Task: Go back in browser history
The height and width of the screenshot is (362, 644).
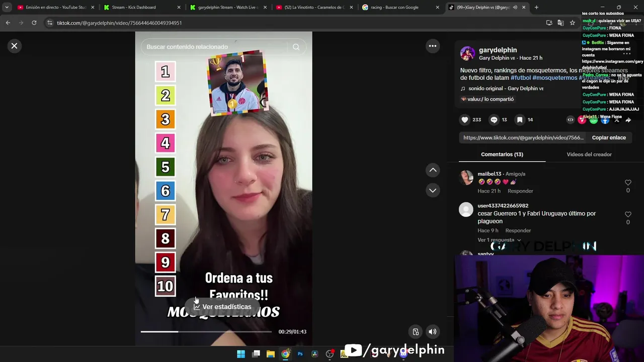Action: tap(8, 23)
